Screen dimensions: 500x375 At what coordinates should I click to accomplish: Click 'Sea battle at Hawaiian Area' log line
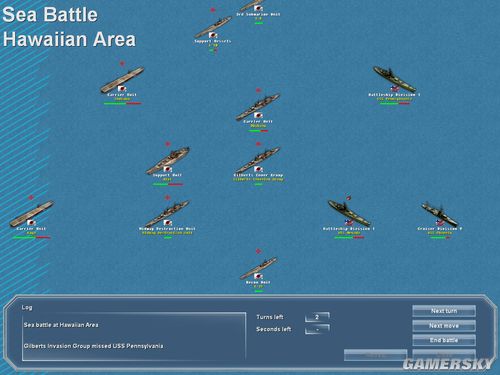(x=61, y=325)
